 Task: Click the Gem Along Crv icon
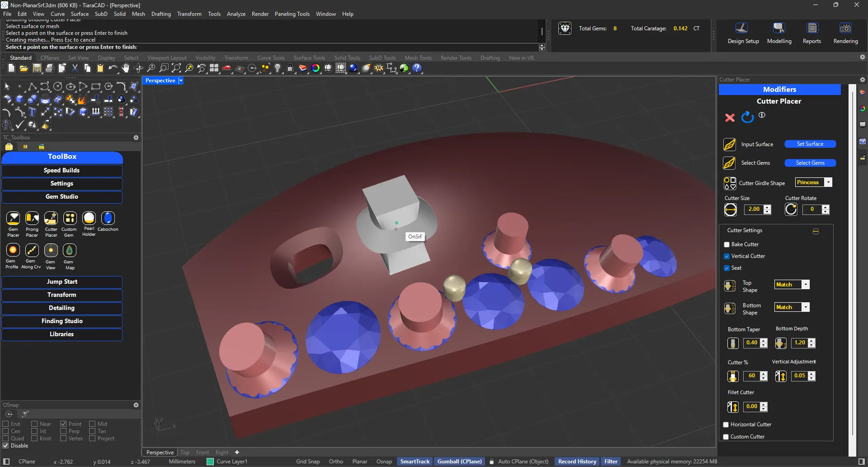pos(32,251)
